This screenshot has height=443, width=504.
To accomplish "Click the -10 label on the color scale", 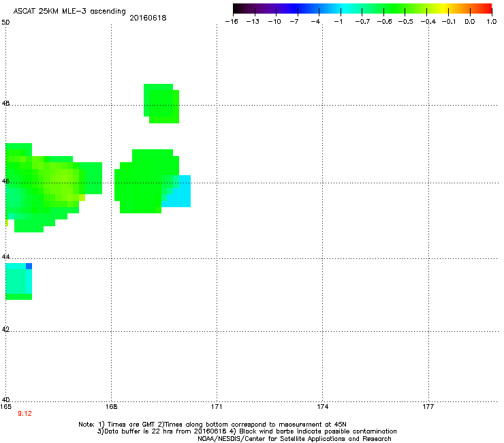I will (x=274, y=22).
